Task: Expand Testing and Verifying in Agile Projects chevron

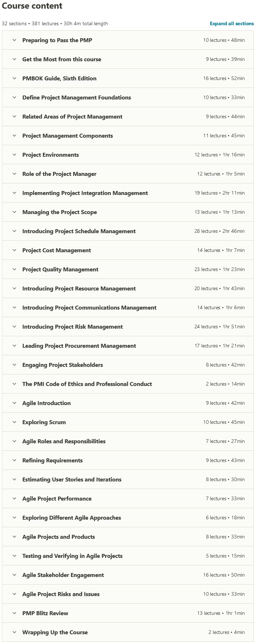Action: [14, 556]
